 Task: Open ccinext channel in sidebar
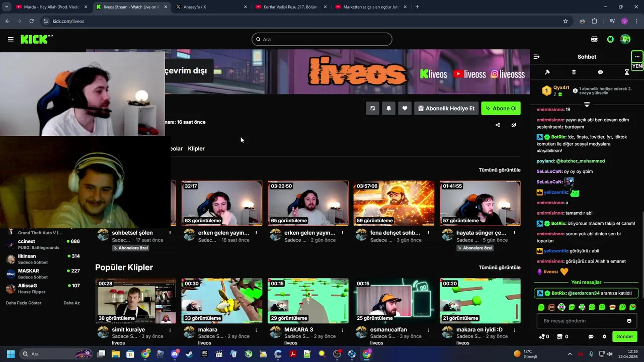click(43, 244)
